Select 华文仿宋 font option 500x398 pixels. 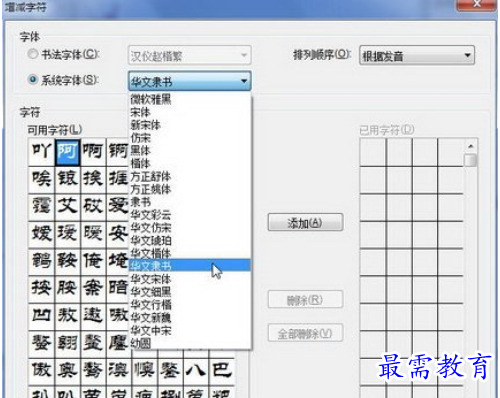click(x=190, y=227)
